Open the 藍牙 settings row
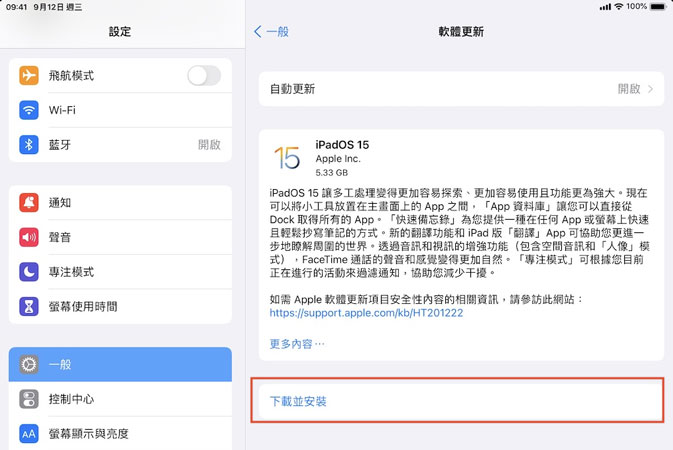Viewport: 673px width, 450px height. (120, 145)
